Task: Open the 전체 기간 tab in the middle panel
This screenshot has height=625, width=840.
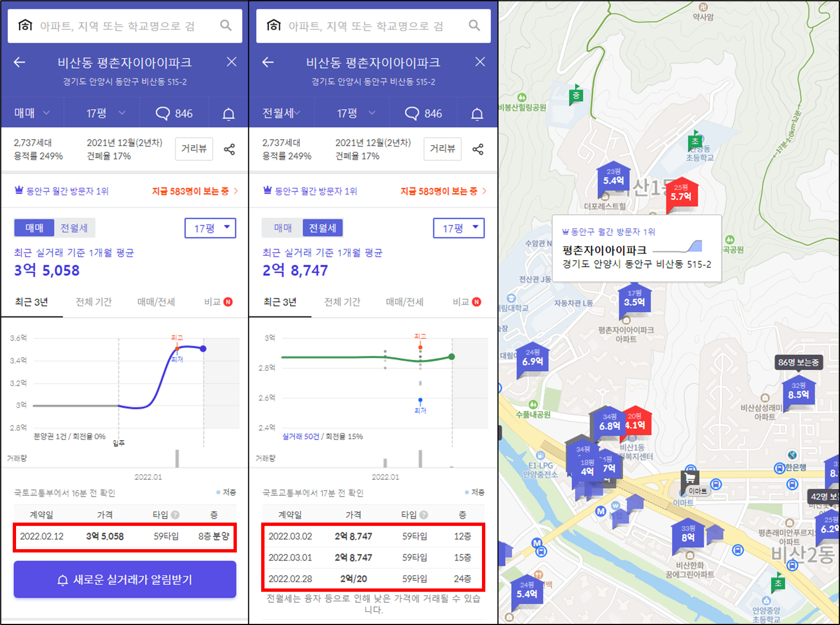Action: coord(342,302)
